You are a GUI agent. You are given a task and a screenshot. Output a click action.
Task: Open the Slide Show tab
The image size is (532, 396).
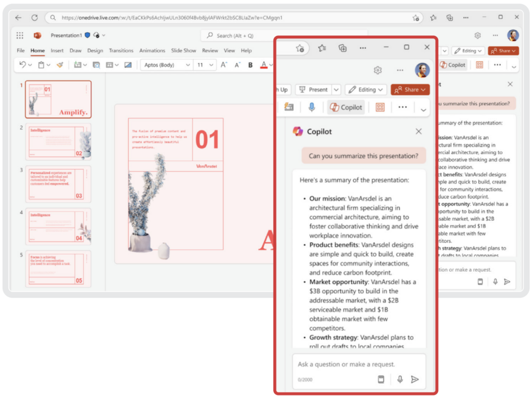point(183,50)
